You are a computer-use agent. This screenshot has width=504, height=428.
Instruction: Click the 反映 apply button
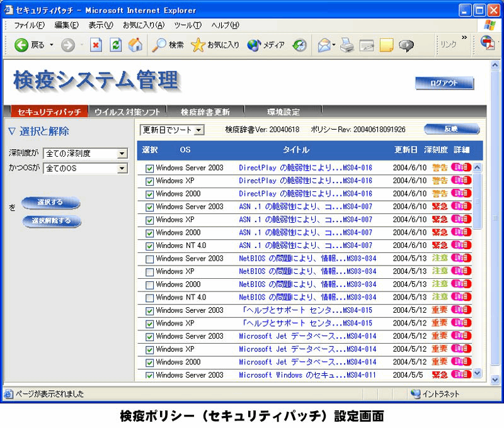pos(452,129)
